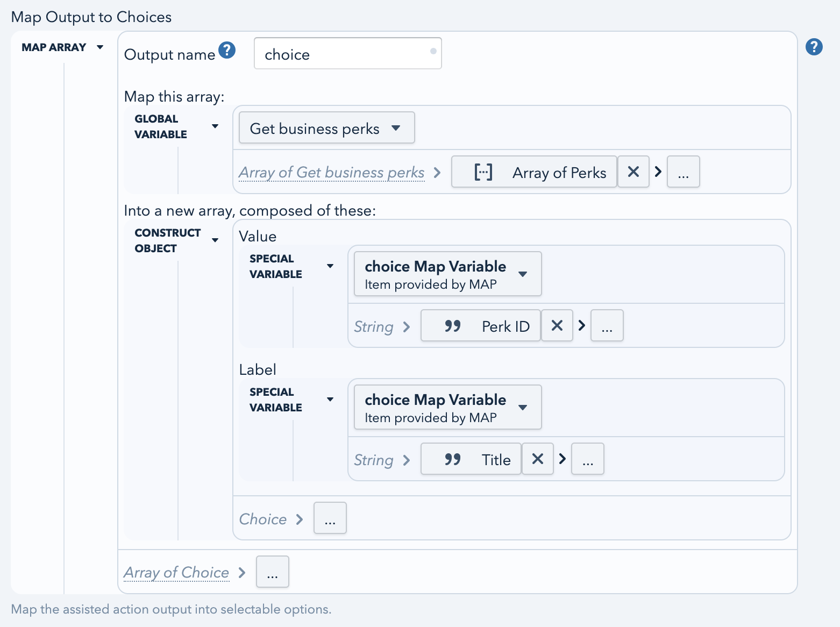The width and height of the screenshot is (840, 627).
Task: Open the GLOBAL VARIABLE type dropdown
Action: [176, 127]
